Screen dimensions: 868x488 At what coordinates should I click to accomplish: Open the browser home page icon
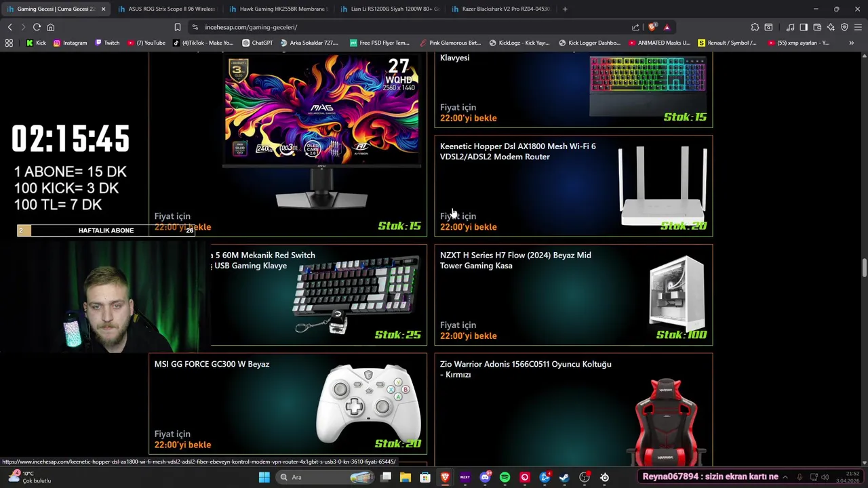coord(50,27)
